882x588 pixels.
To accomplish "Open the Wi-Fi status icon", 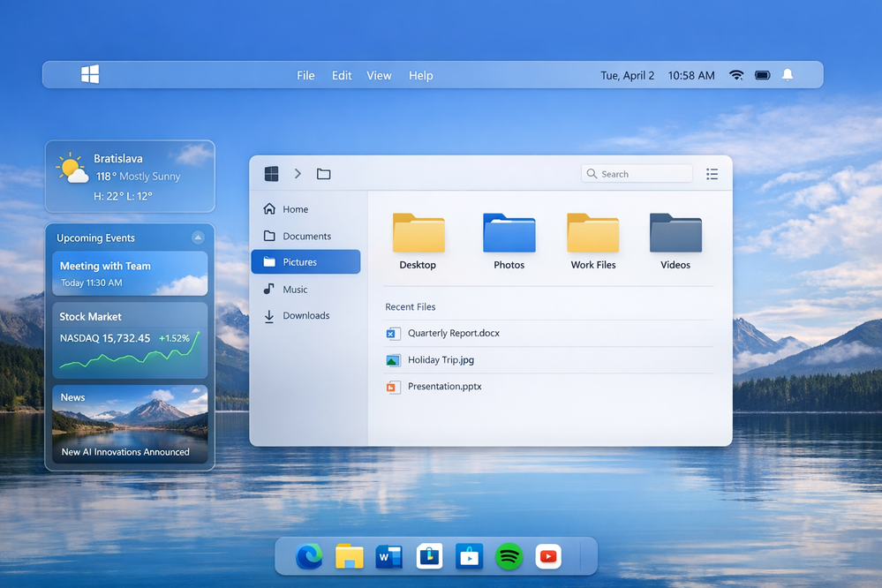I will [x=736, y=75].
